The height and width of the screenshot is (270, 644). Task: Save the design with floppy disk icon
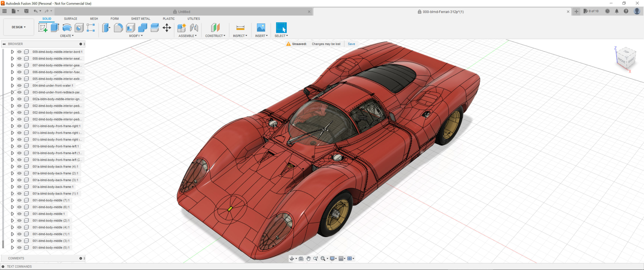click(26, 11)
